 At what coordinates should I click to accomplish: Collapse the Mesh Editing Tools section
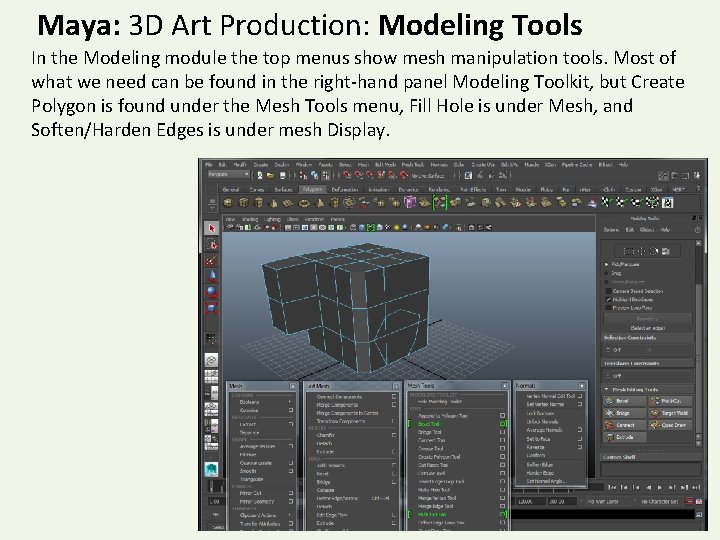coord(606,389)
